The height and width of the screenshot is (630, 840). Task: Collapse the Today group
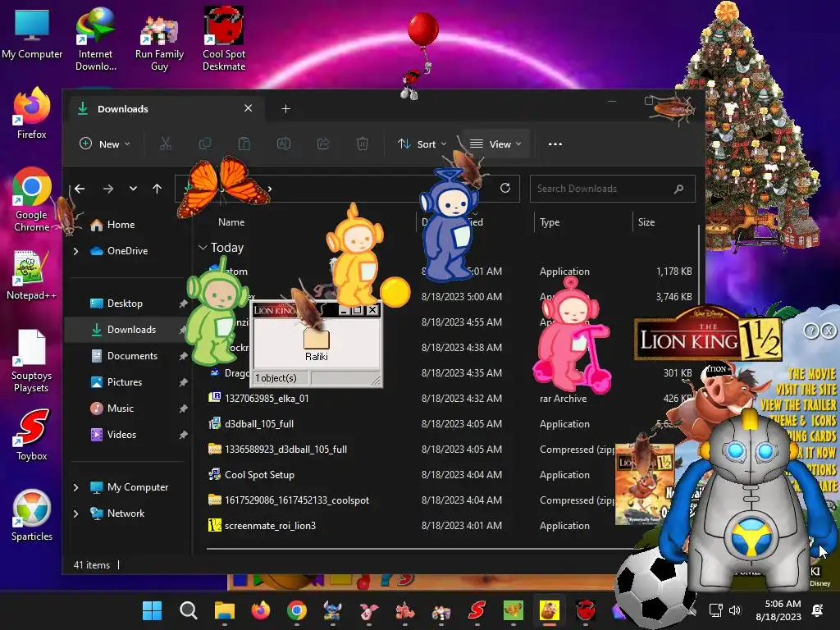(x=203, y=248)
